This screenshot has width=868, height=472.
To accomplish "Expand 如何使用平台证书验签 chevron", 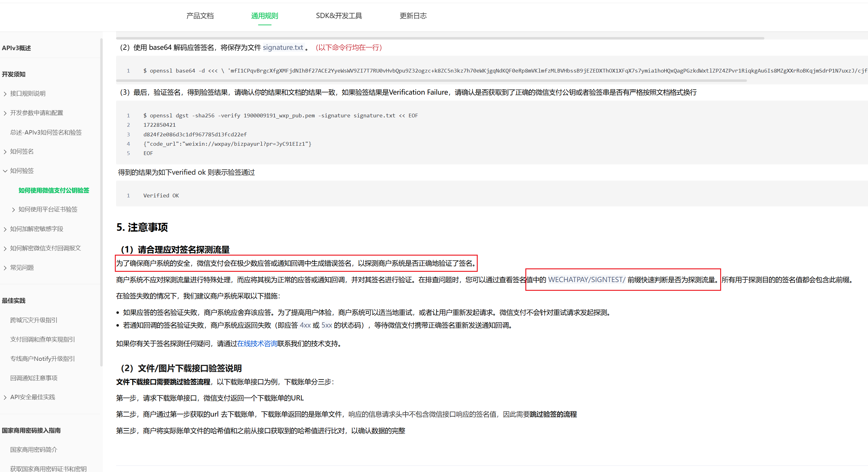I will point(13,210).
